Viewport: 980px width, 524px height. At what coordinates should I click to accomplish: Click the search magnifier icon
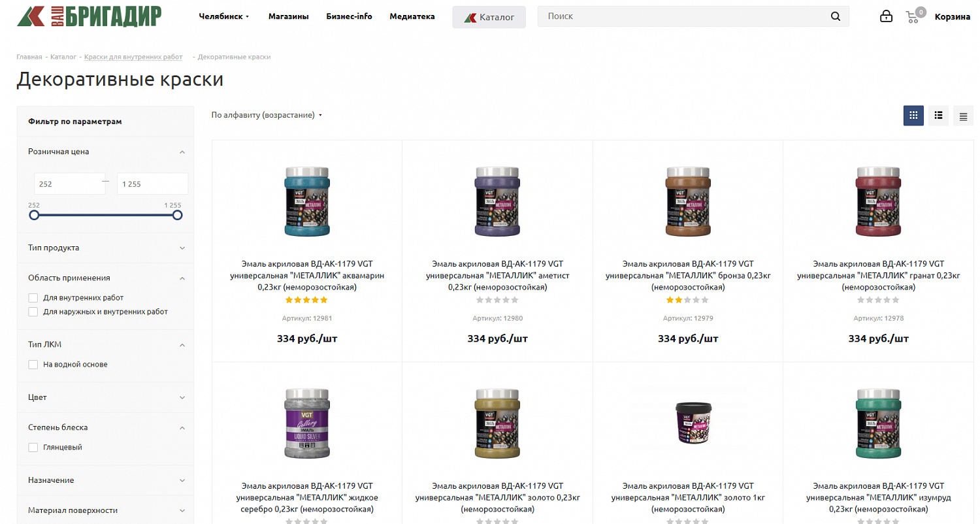tap(836, 16)
